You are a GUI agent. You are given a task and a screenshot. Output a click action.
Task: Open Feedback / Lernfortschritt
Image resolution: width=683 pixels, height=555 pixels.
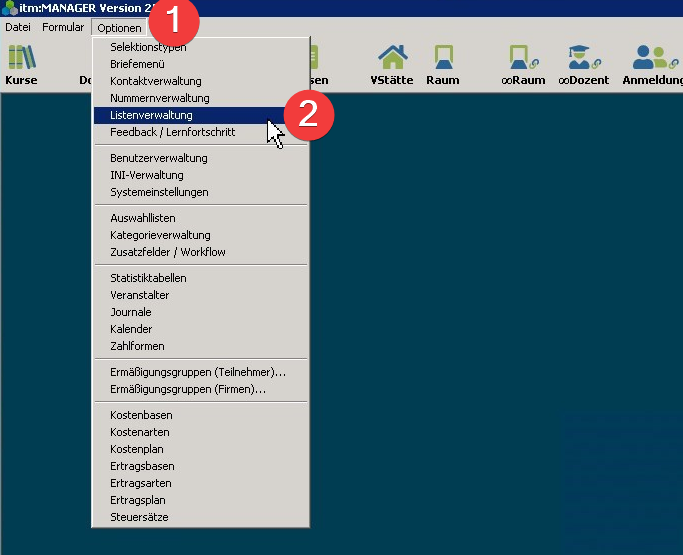(x=201, y=132)
